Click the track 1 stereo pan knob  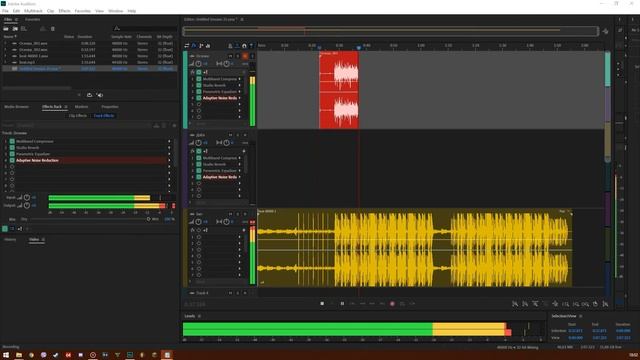point(227,64)
